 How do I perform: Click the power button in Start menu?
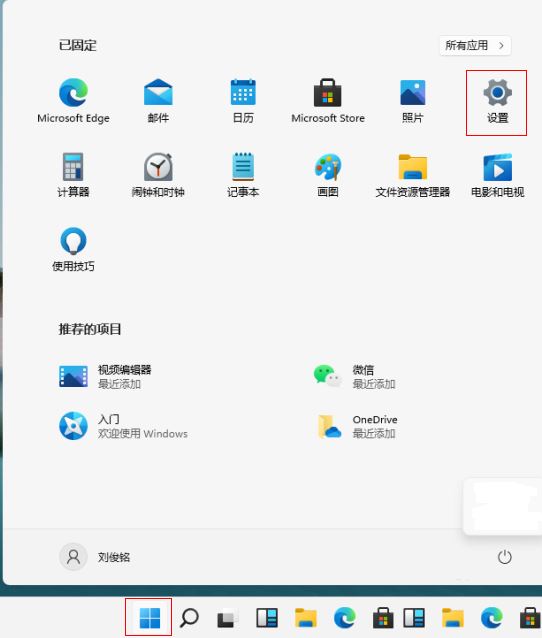tap(505, 557)
